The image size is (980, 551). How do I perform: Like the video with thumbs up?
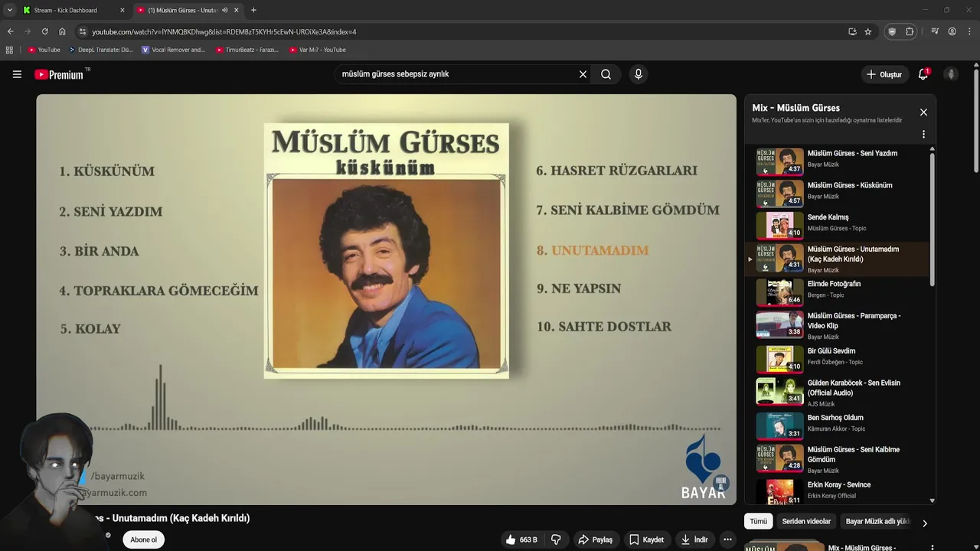click(x=521, y=540)
